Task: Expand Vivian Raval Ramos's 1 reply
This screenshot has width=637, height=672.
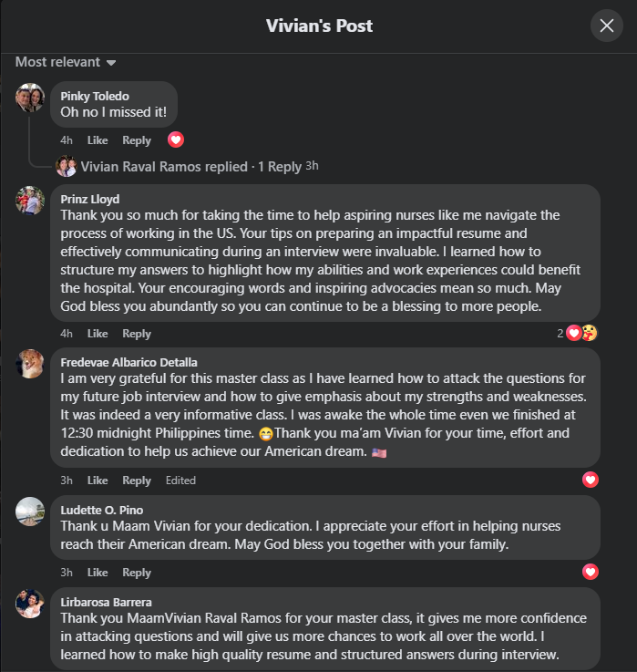Action: tap(190, 166)
